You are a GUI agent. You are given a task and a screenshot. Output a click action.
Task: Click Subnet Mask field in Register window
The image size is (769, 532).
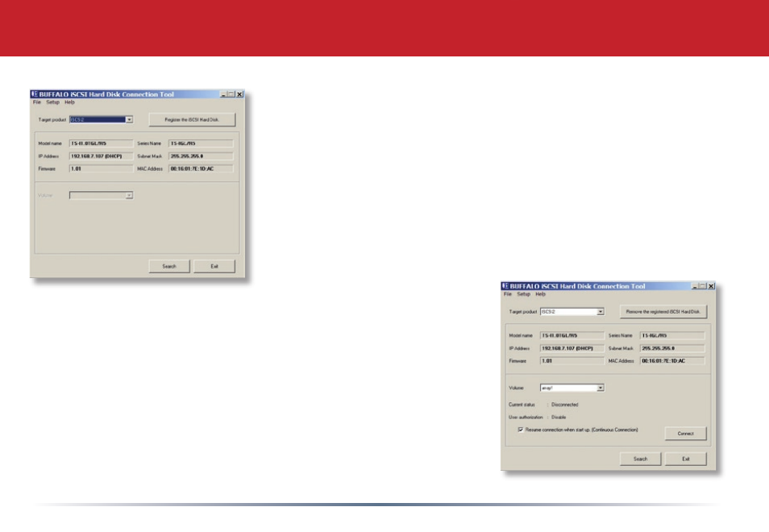pyautogui.click(x=201, y=156)
